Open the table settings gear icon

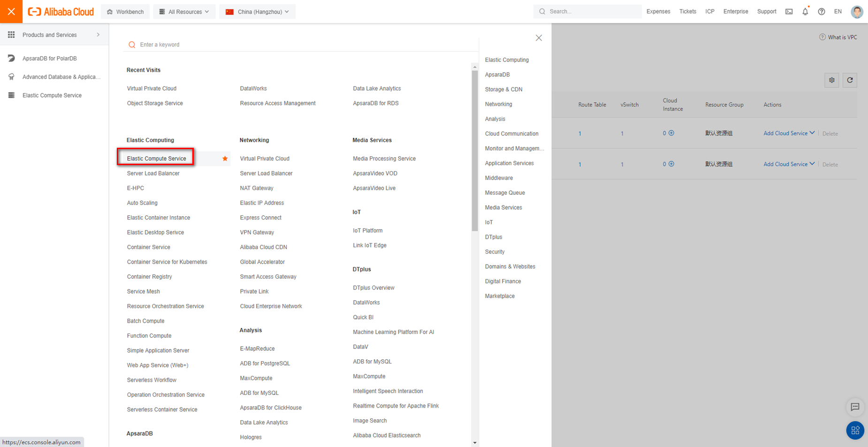tap(832, 80)
